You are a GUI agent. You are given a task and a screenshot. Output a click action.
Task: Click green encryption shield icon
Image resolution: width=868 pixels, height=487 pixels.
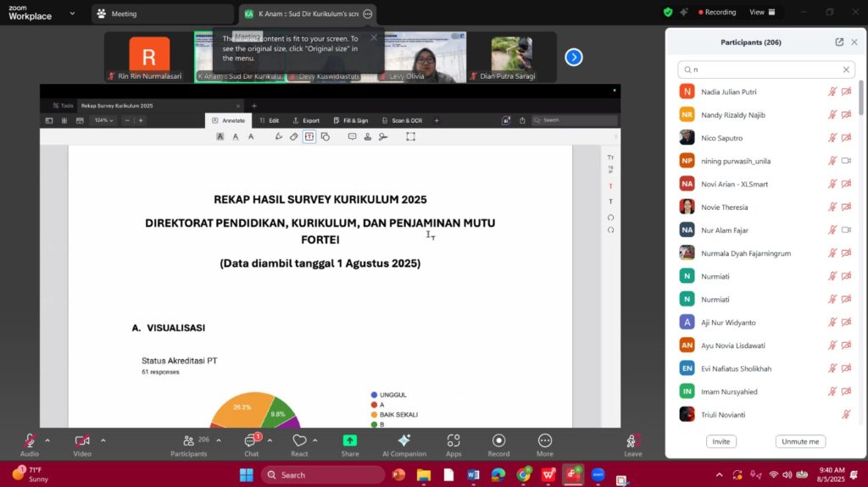point(668,12)
